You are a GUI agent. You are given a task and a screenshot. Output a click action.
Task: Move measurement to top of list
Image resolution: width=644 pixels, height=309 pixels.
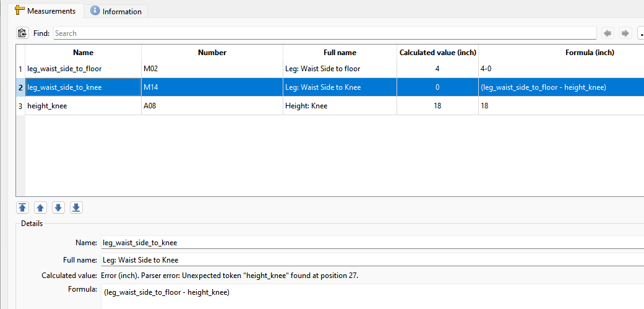[x=22, y=207]
